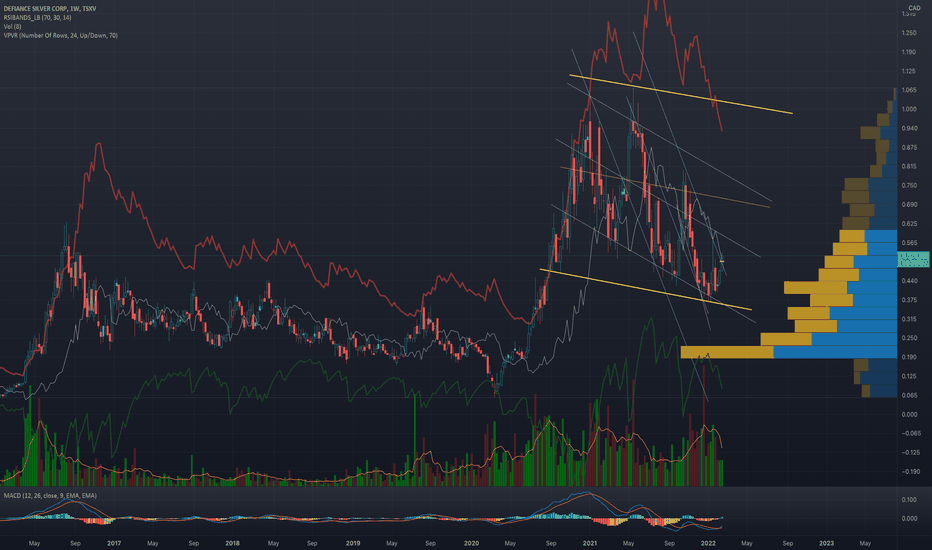Select the Vol (8) indicator legend
This screenshot has height=550, width=932.
(x=12, y=27)
